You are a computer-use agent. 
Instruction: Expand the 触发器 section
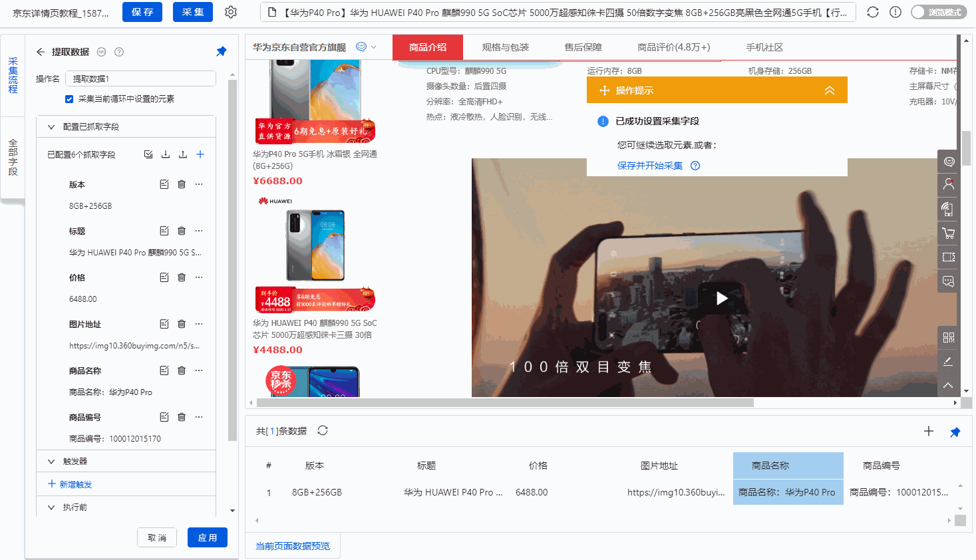click(x=51, y=461)
